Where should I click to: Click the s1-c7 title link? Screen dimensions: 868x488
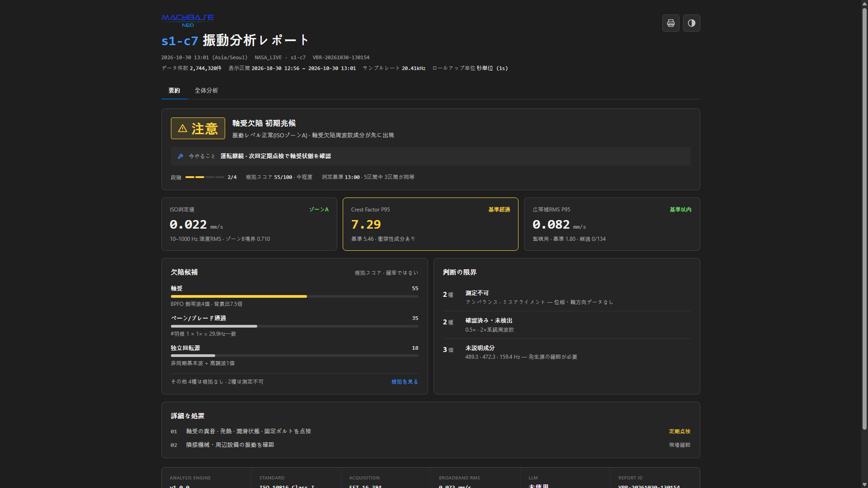pyautogui.click(x=179, y=41)
